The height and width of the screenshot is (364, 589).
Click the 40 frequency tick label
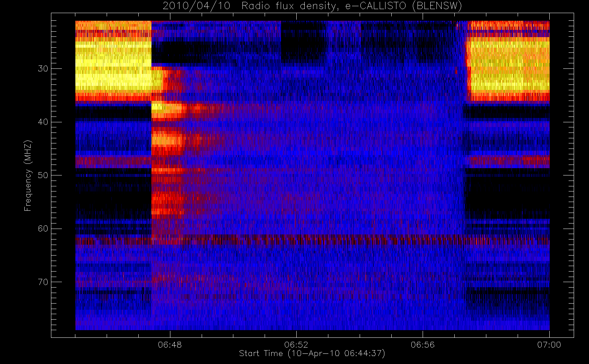(x=43, y=122)
